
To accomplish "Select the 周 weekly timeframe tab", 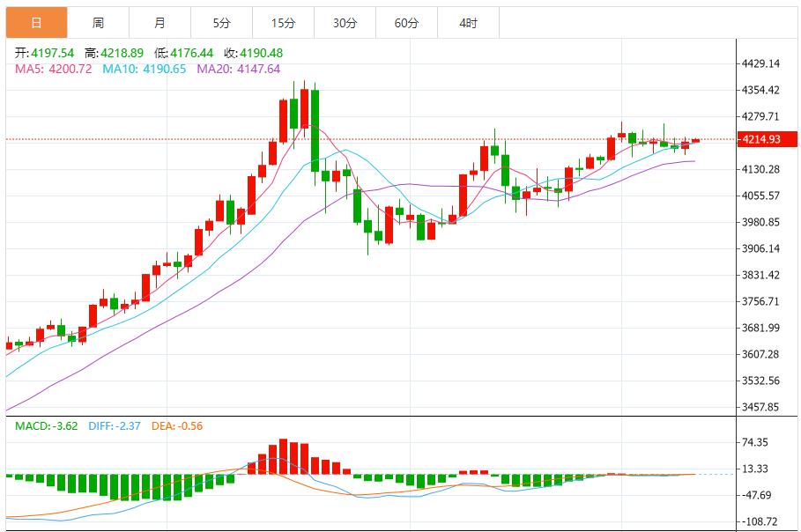I will 98,23.
